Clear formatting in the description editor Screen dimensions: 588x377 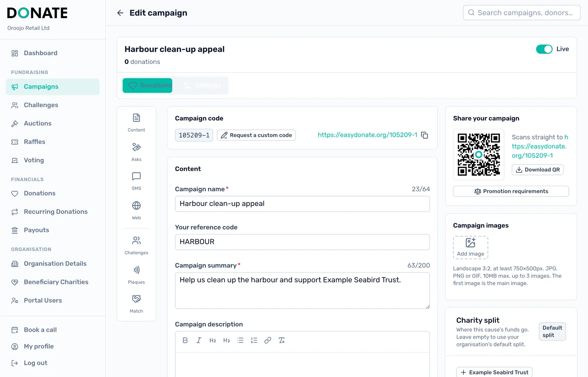coord(282,340)
